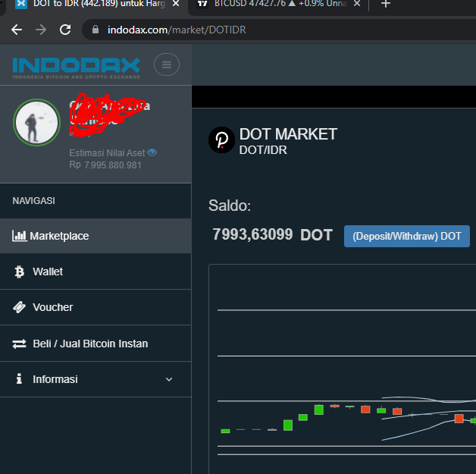Click the info icon beside Informasi

click(19, 378)
